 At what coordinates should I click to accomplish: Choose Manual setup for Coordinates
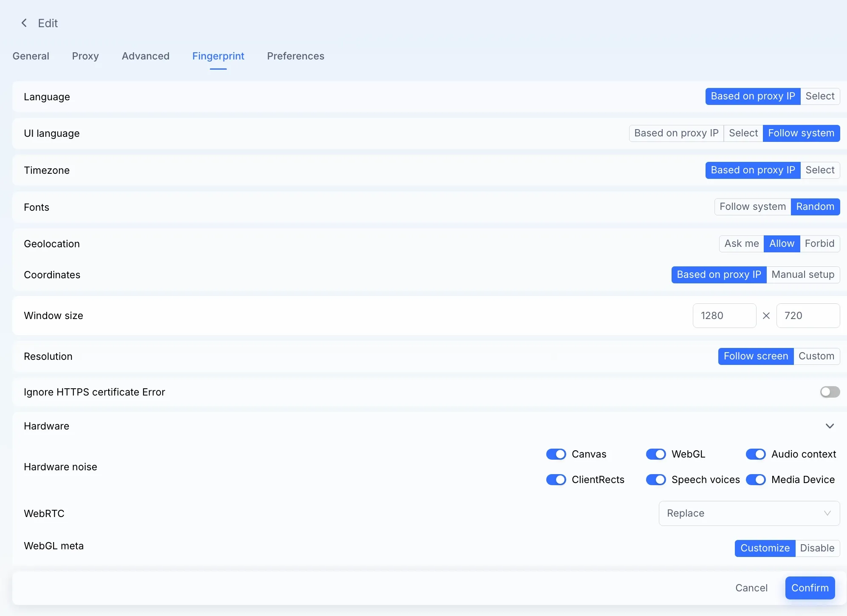pos(803,274)
